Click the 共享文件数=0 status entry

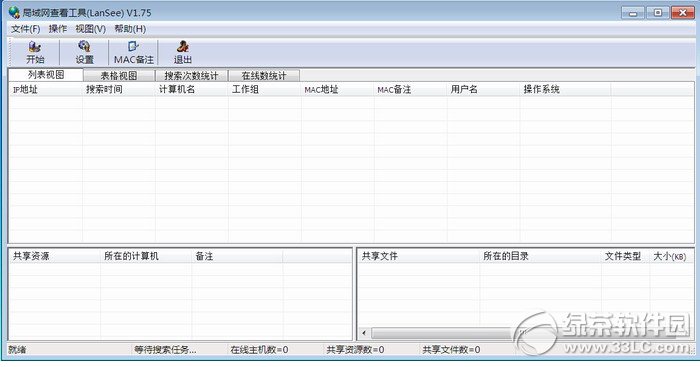point(451,350)
